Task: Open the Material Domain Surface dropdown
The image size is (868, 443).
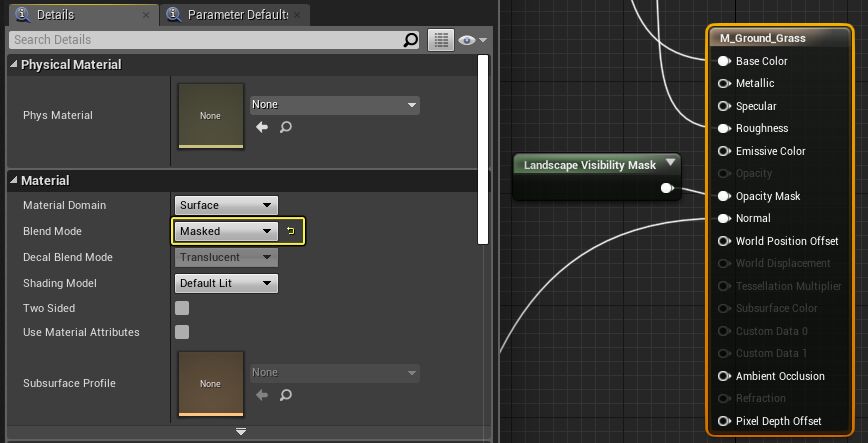Action: [x=225, y=205]
